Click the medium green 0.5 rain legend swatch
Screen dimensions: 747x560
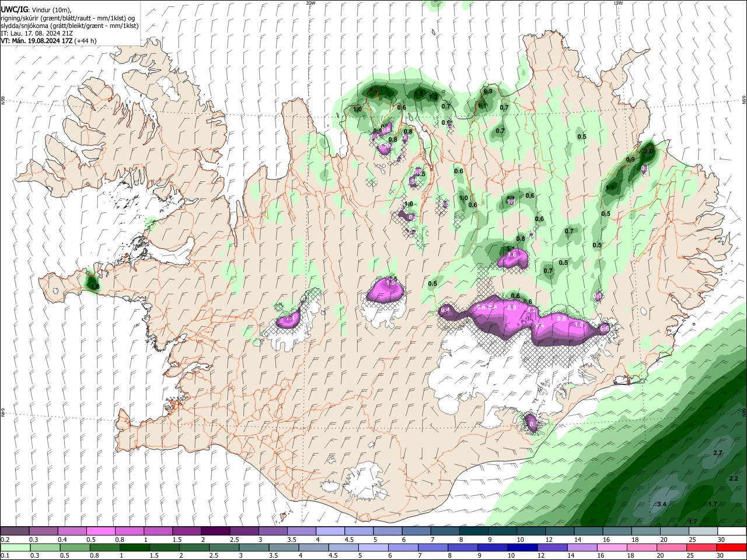click(75, 547)
